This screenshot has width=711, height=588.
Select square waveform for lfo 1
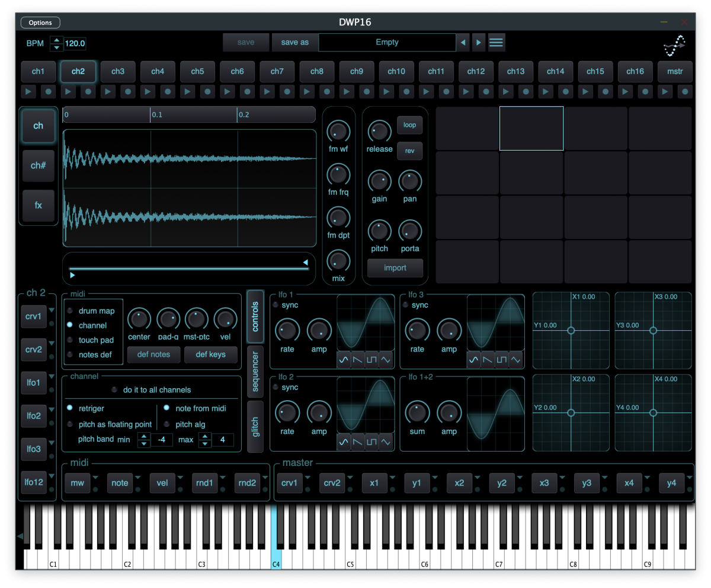[x=372, y=360]
